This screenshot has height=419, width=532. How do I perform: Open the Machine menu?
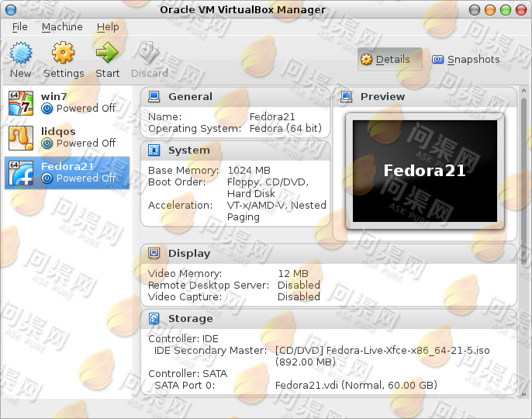(x=62, y=27)
